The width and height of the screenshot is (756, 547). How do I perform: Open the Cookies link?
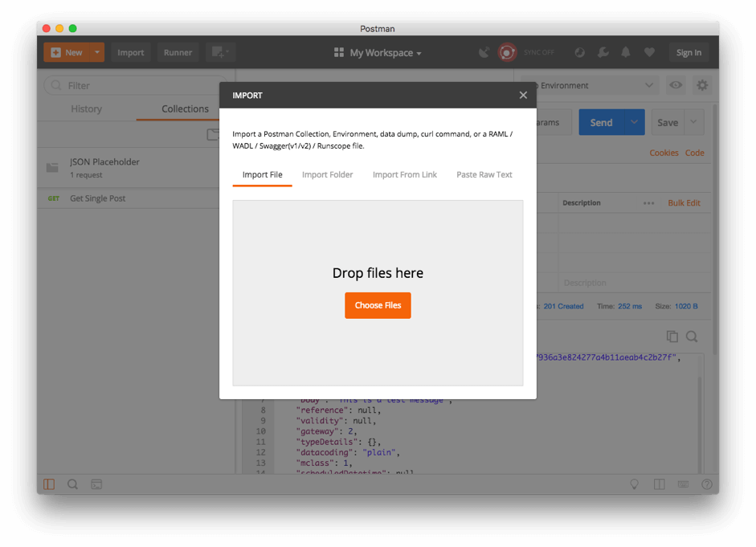pyautogui.click(x=664, y=153)
